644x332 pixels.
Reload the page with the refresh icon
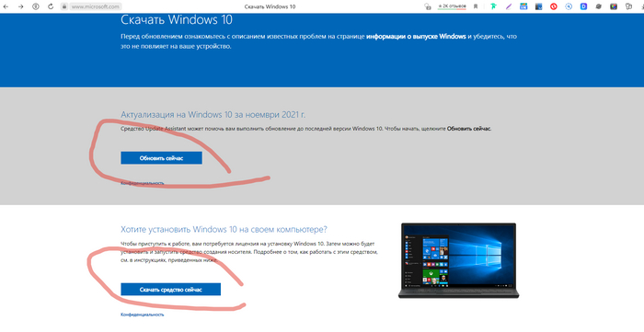[x=51, y=6]
